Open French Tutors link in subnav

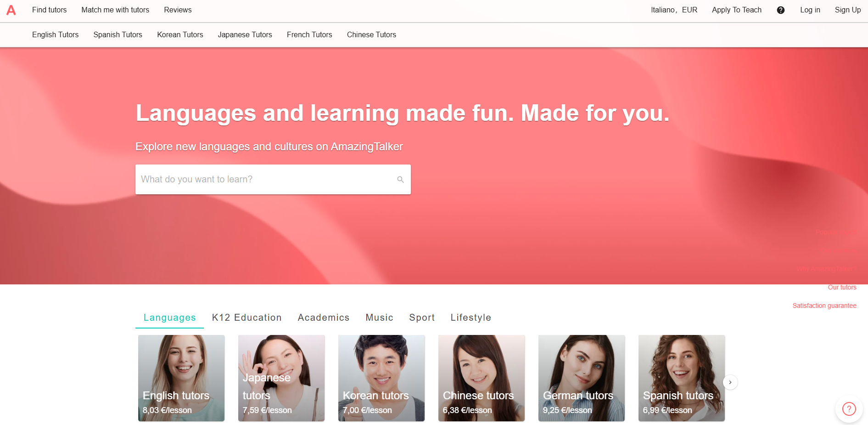coord(309,35)
